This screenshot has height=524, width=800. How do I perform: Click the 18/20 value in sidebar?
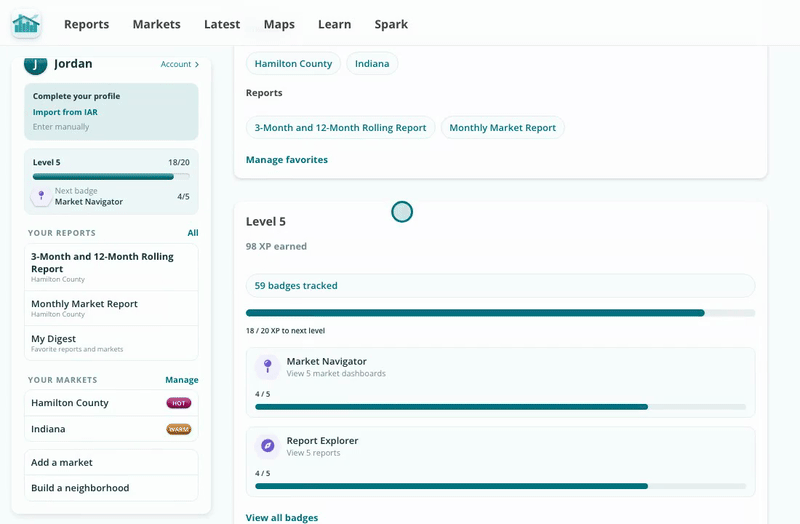point(179,162)
